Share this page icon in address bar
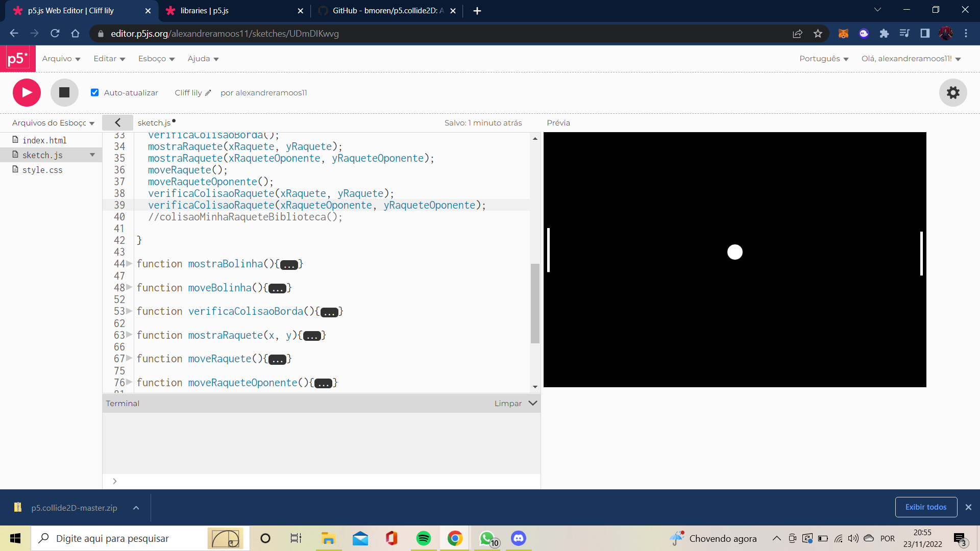 pos(797,34)
